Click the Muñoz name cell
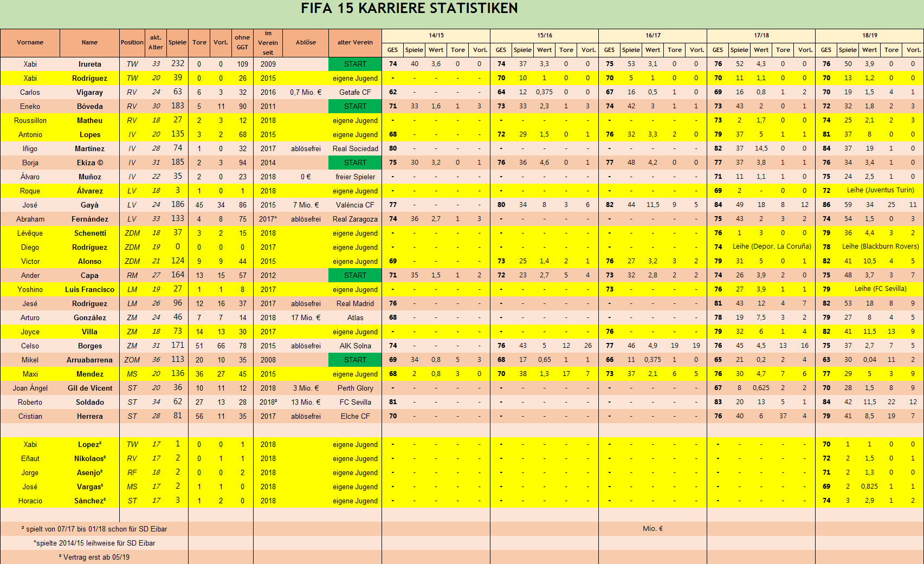Image resolution: width=924 pixels, height=564 pixels. [x=90, y=177]
